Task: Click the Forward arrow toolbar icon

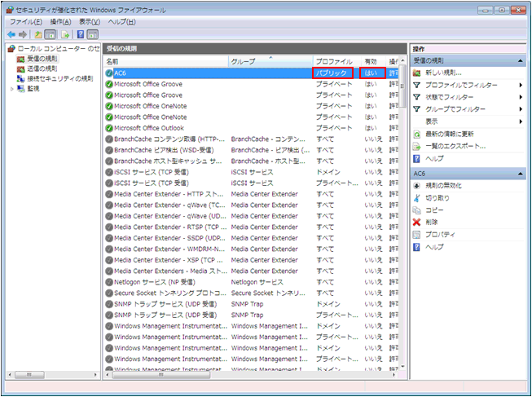Action: click(x=23, y=34)
